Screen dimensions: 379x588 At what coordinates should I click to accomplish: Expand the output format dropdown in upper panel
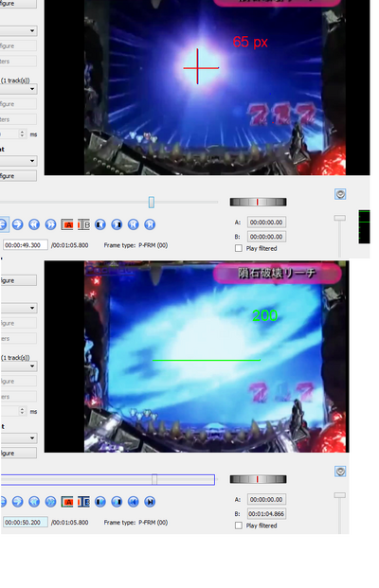point(18,161)
